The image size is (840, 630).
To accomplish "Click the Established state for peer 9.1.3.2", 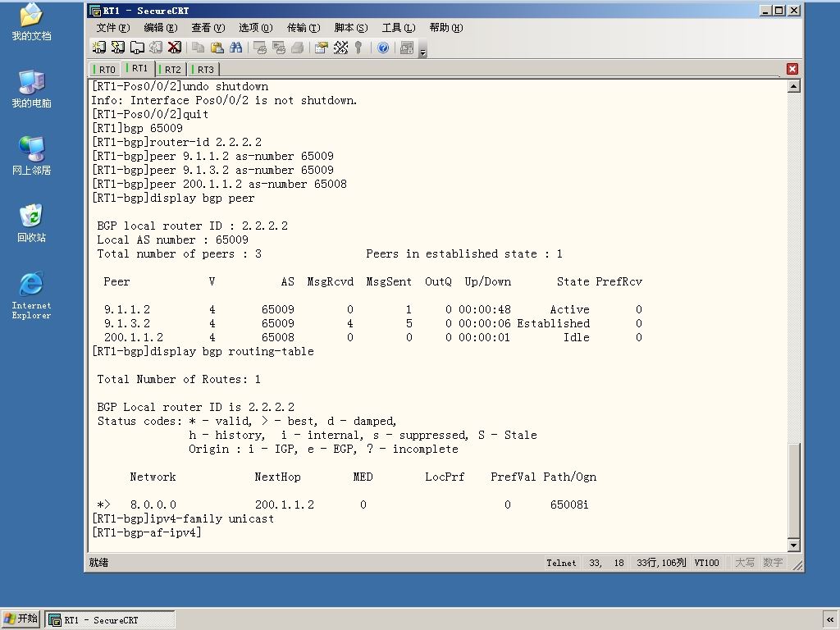I will click(x=554, y=323).
